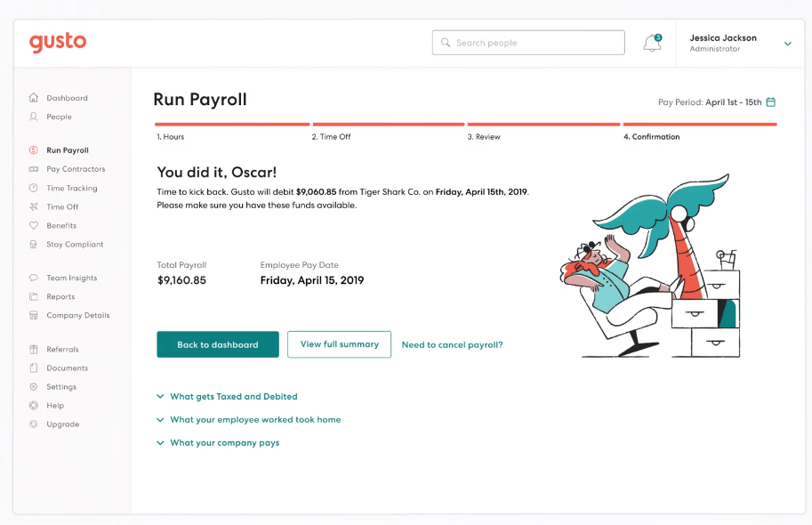This screenshot has width=812, height=525.
Task: Click the Dashboard home icon in sidebar
Action: click(x=34, y=98)
